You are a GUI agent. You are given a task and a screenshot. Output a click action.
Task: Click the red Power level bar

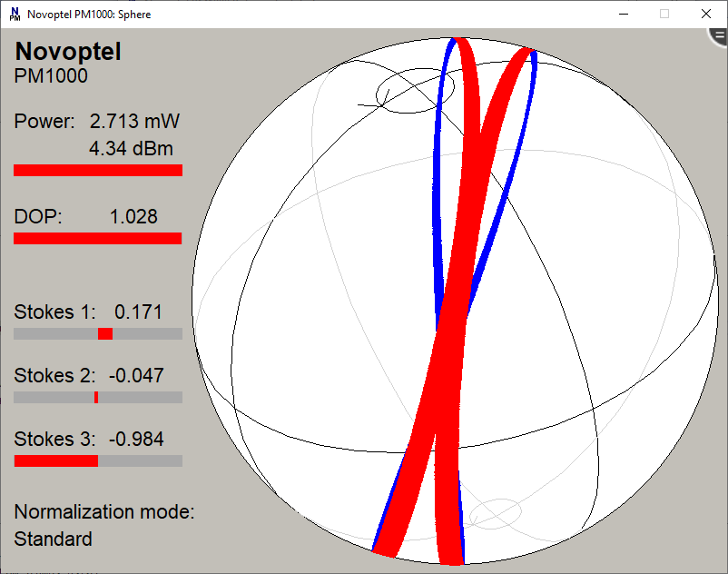(98, 170)
